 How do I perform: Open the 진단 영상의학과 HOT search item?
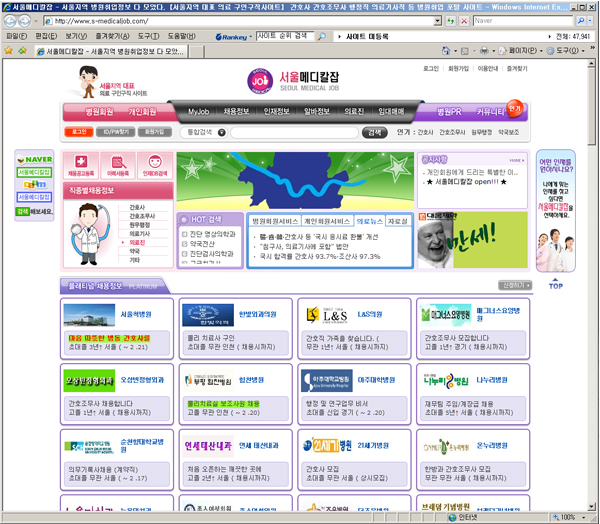[x=213, y=234]
